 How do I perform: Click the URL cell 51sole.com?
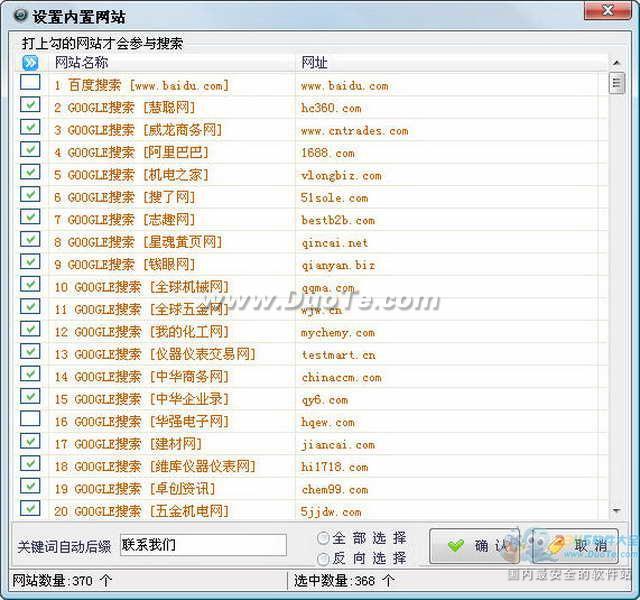coord(335,198)
